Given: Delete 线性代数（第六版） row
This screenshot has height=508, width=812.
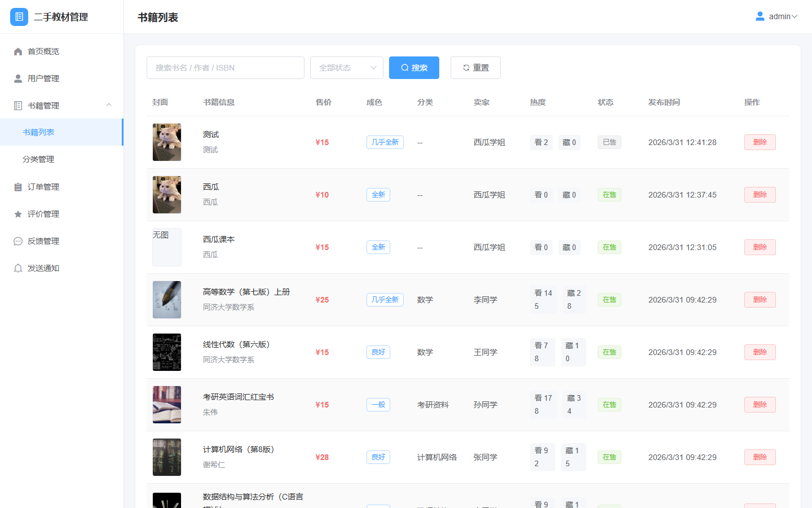Looking at the screenshot, I should click(760, 352).
